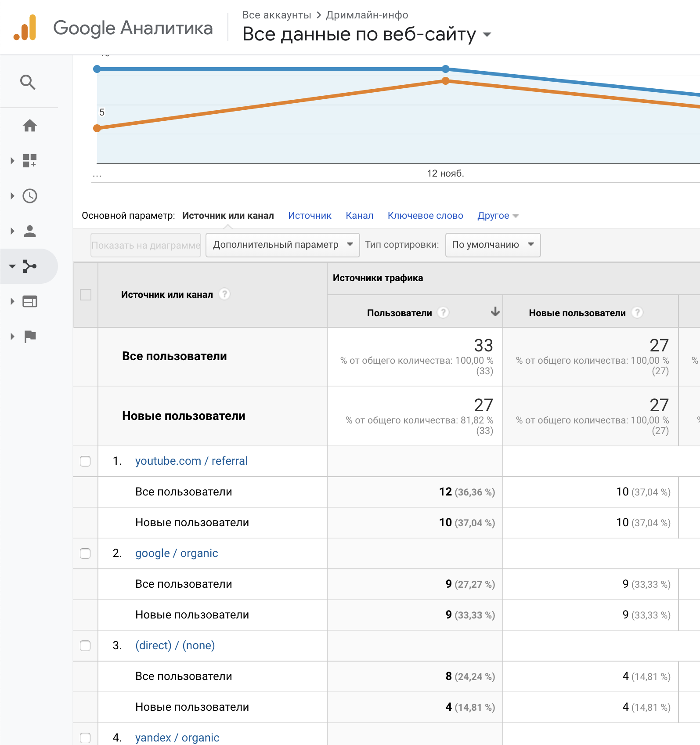700x745 pixels.
Task: Click the help icon next to Пользователи
Action: pos(444,312)
